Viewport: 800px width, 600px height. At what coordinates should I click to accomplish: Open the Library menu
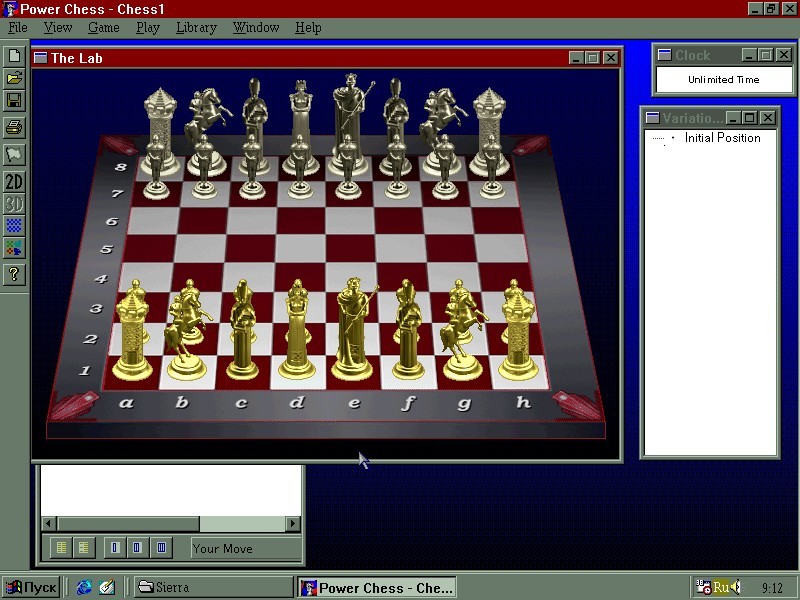[x=196, y=27]
